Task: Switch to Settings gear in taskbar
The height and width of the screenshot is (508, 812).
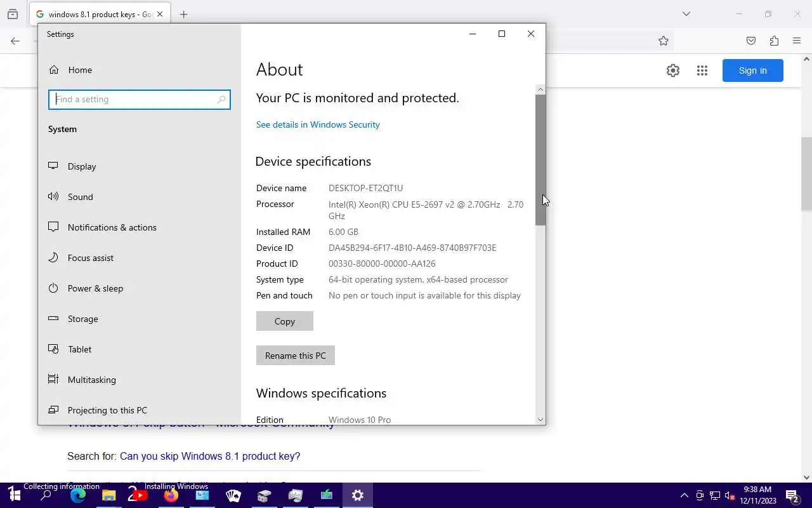Action: tap(358, 495)
